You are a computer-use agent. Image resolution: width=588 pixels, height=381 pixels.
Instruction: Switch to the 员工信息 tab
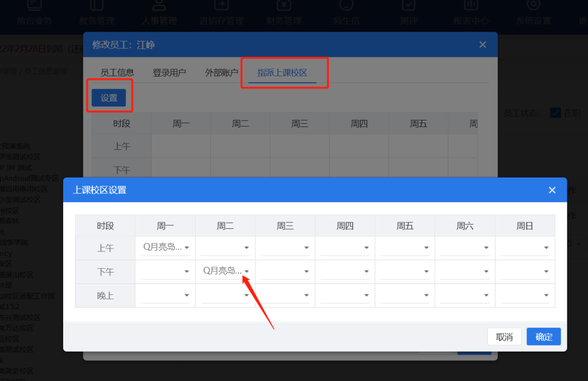[117, 72]
